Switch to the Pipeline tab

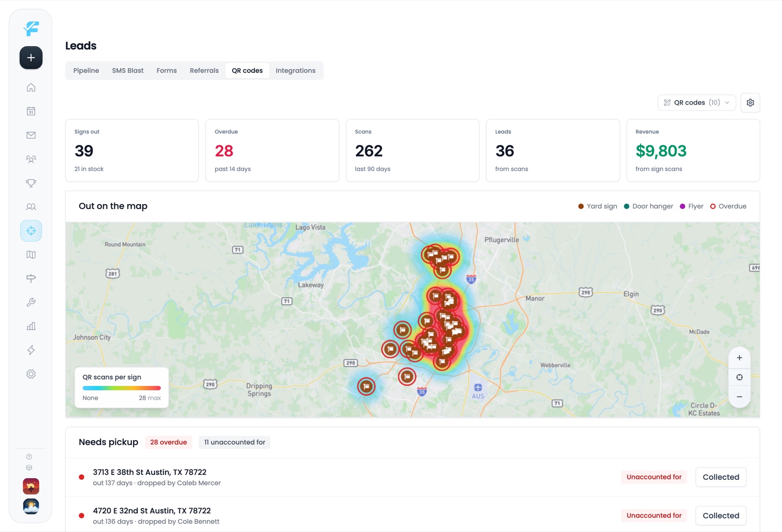[86, 70]
